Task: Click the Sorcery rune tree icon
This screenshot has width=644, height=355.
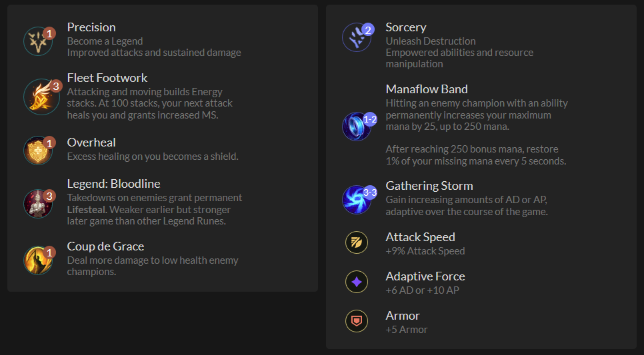Action: click(356, 38)
